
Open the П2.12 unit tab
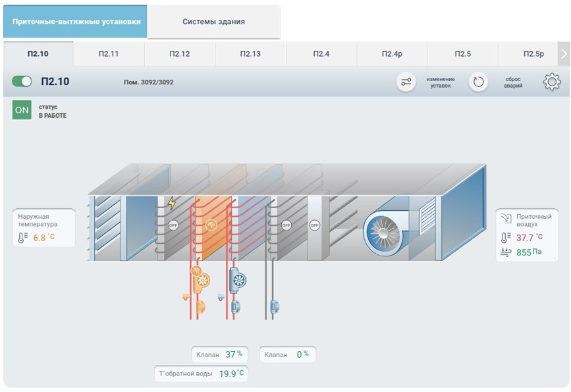click(179, 54)
